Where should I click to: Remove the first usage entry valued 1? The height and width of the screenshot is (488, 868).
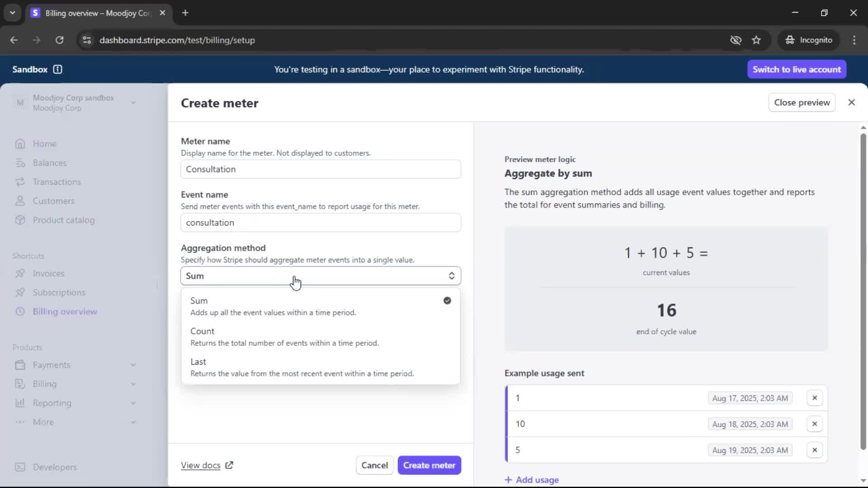click(x=814, y=398)
